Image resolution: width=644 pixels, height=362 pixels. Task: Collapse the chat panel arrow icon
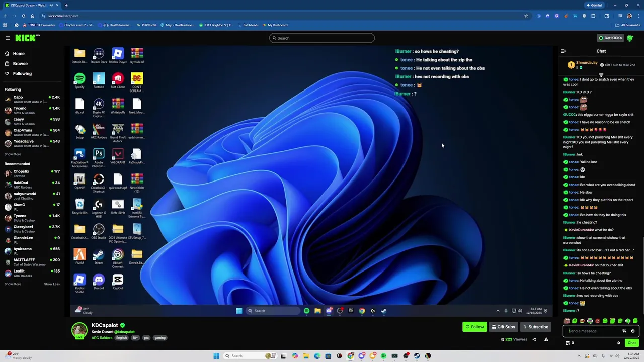(563, 51)
